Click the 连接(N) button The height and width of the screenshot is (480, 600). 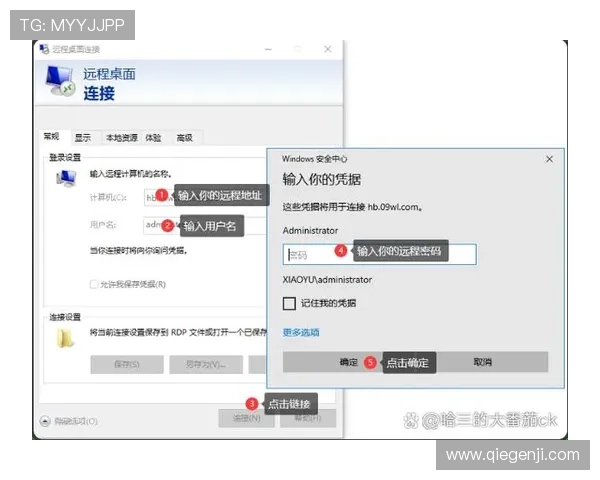pos(246,418)
